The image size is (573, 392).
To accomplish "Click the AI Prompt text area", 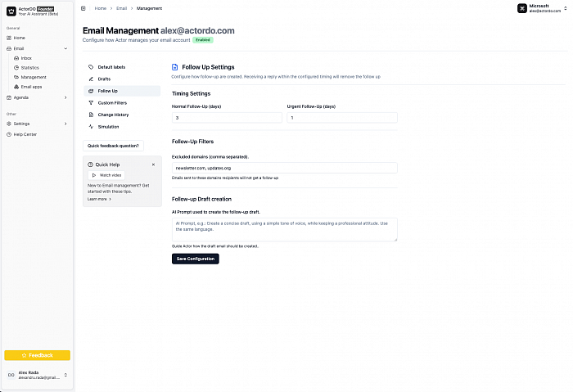I will point(284,229).
